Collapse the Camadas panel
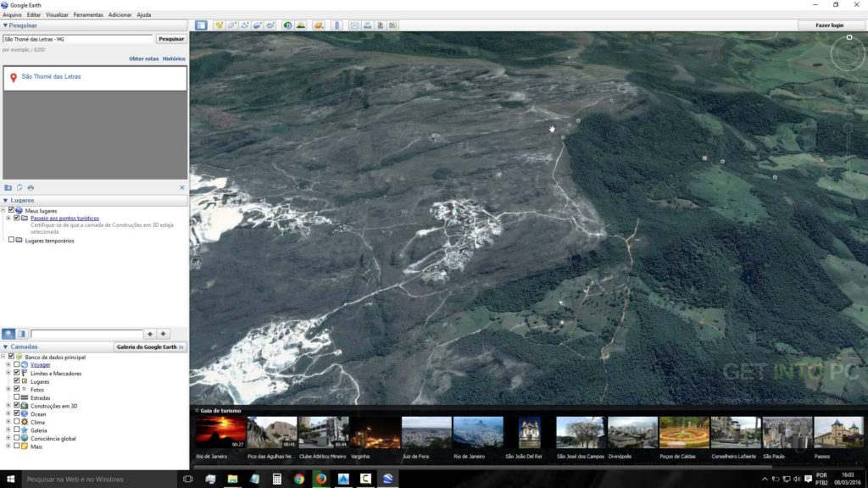 5,347
